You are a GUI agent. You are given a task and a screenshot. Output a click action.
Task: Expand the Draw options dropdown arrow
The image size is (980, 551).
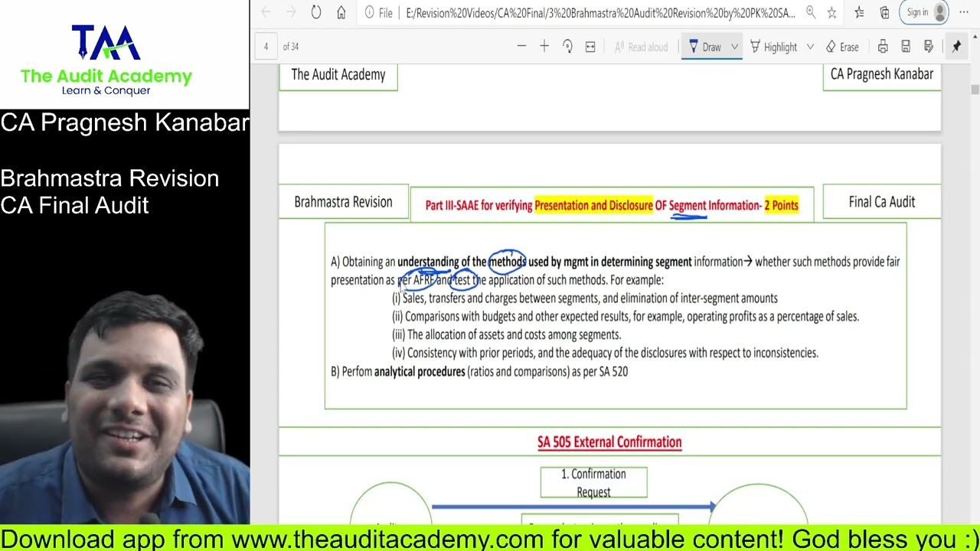[734, 47]
